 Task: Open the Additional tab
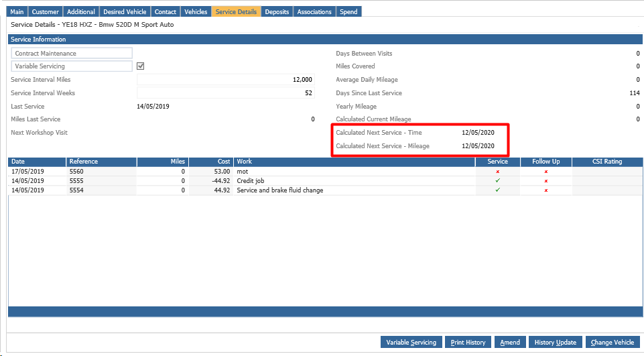81,11
